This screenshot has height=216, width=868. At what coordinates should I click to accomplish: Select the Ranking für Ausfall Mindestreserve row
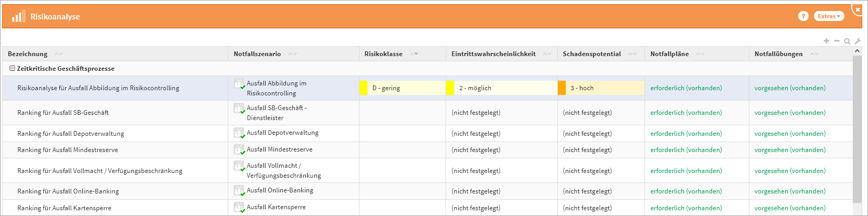tap(68, 150)
